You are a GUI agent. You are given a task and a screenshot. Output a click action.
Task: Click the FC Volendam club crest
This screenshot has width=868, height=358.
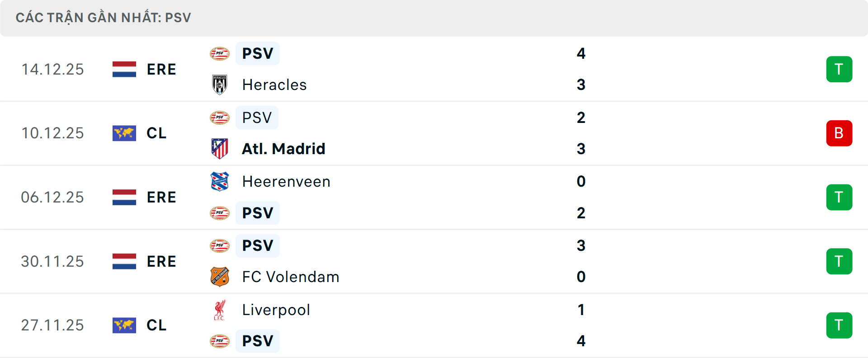click(220, 277)
